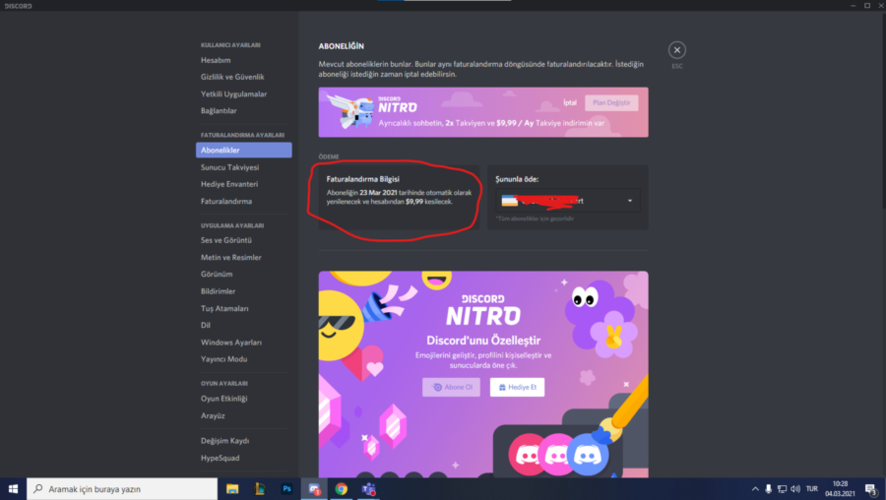Click the settings page scrollbar
The image size is (886, 500).
point(883,113)
